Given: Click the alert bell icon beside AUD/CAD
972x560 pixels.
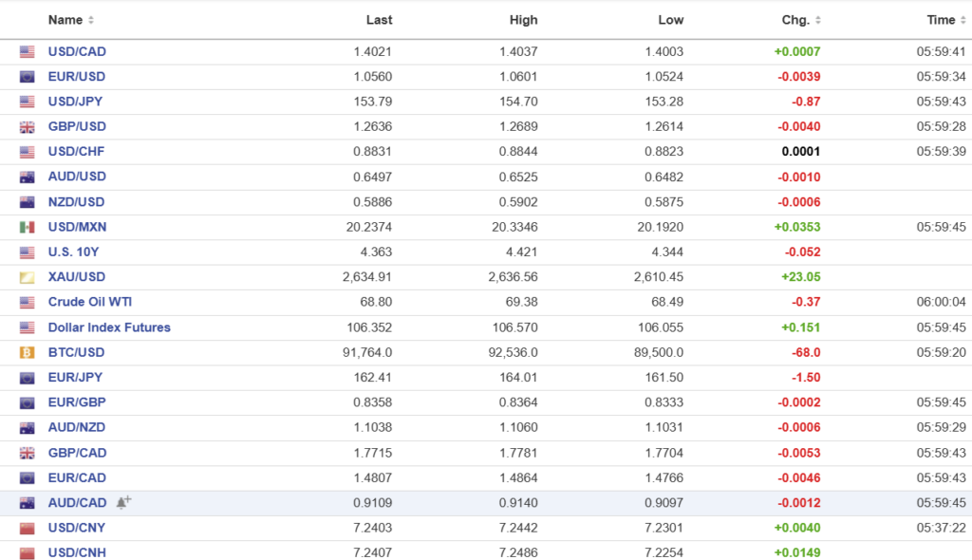Looking at the screenshot, I should point(123,502).
